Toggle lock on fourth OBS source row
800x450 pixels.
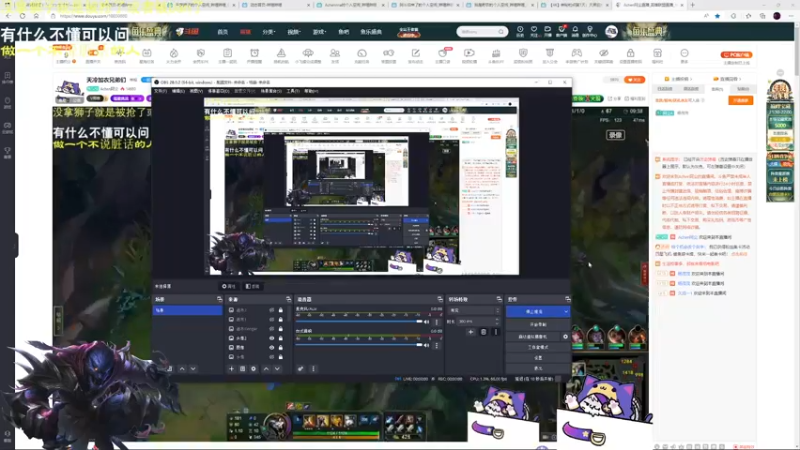coord(281,338)
